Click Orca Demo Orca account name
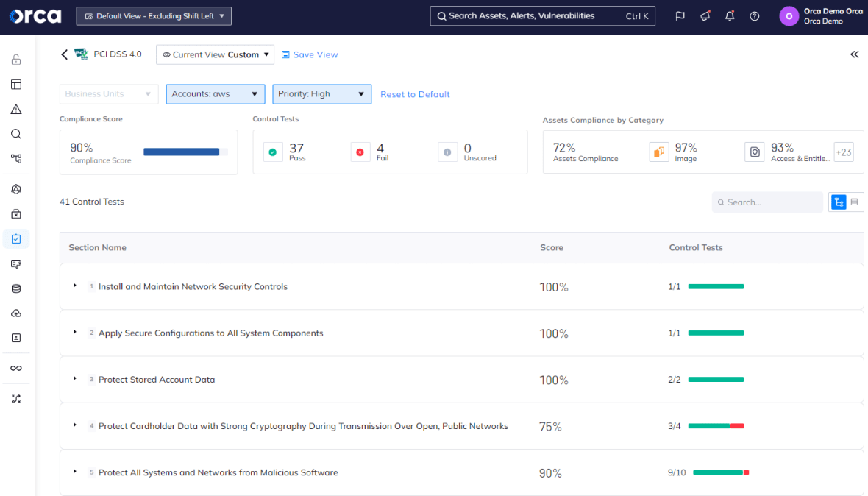Viewport: 868px width, 496px height. [x=833, y=11]
